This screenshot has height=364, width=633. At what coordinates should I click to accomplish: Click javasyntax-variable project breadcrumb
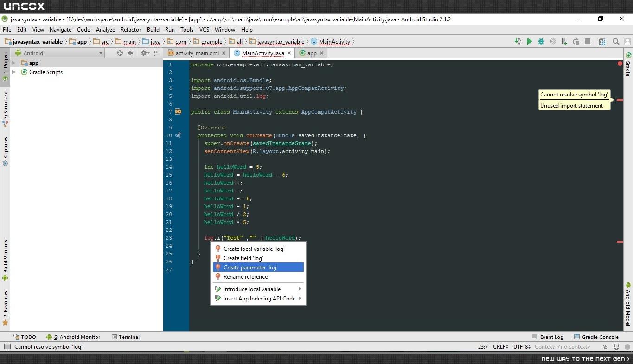click(33, 42)
